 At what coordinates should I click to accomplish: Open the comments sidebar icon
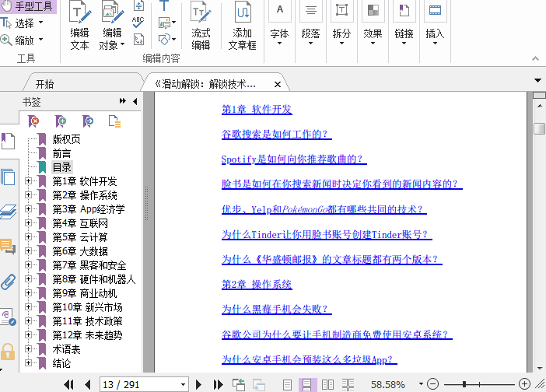click(x=8, y=246)
